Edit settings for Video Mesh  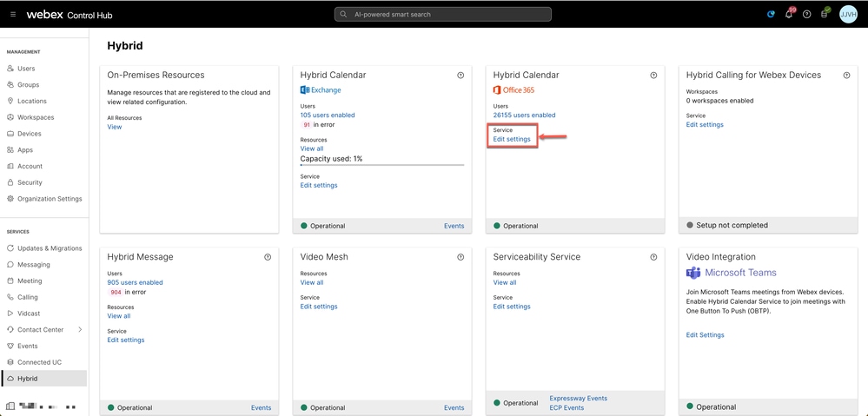319,307
